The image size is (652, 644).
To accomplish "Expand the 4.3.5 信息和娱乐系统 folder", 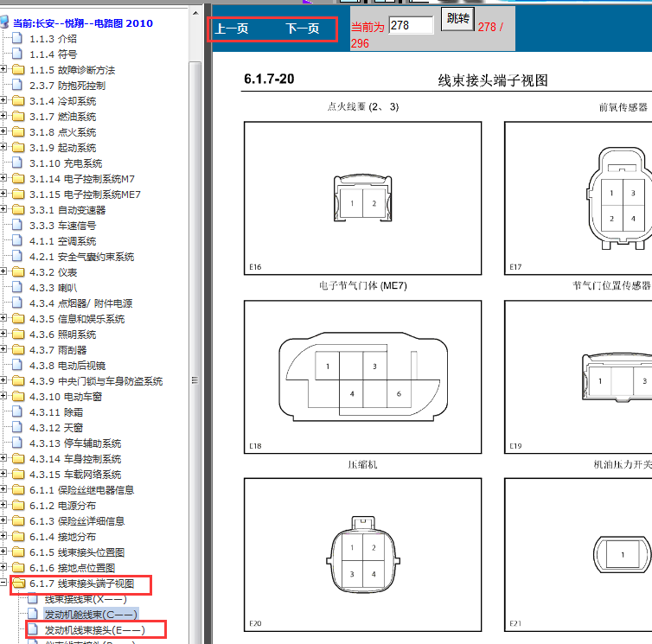I will pyautogui.click(x=3, y=318).
